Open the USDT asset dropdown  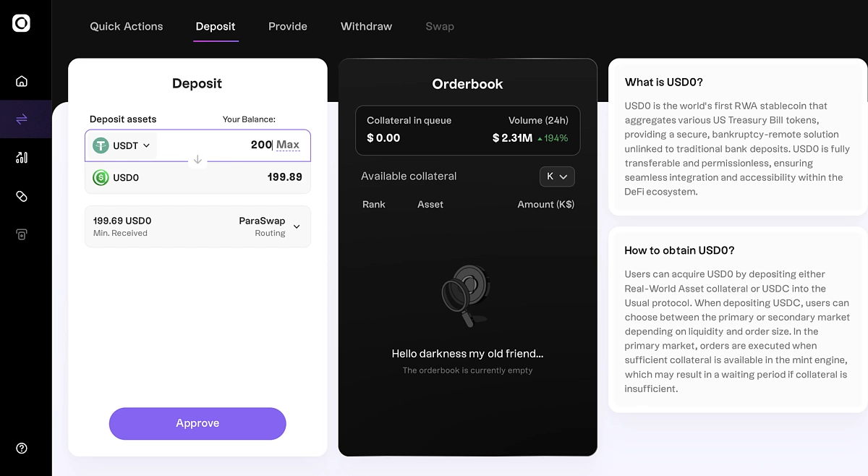coord(122,145)
